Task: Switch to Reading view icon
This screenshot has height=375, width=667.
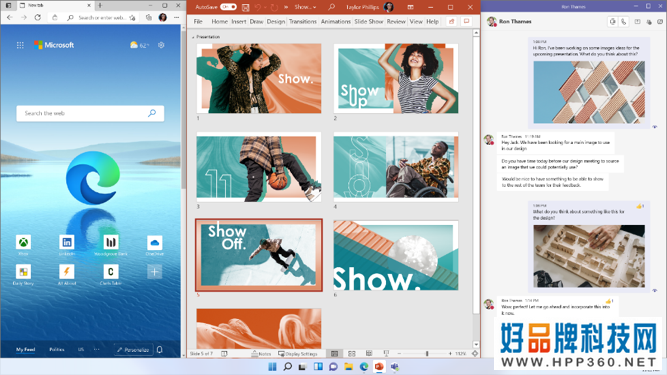Action: (369, 353)
